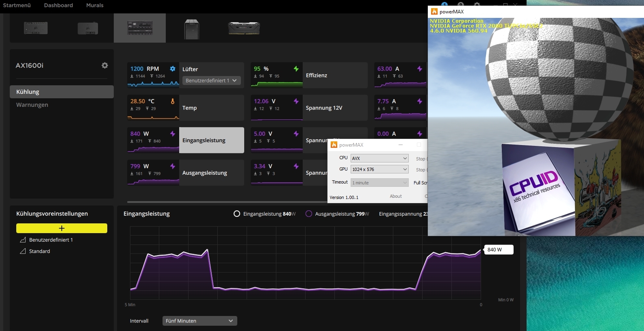Select the first device thumbnail in the device bar

pyautogui.click(x=36, y=28)
